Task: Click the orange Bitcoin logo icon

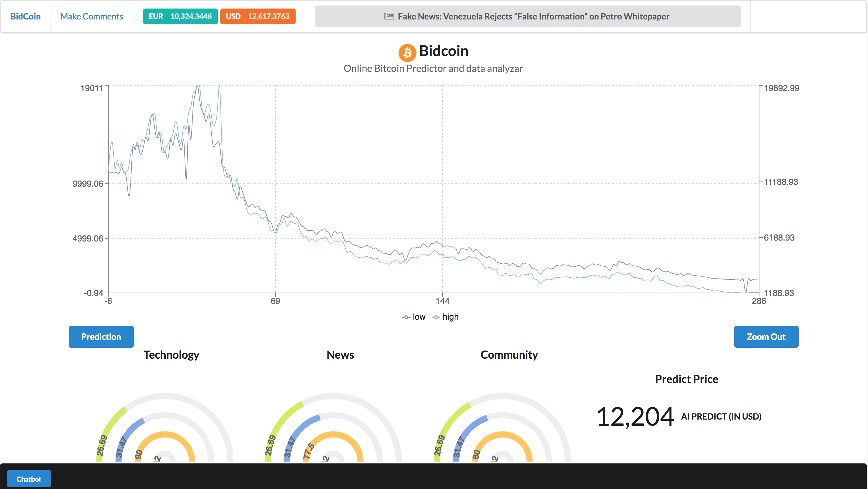Action: point(407,53)
